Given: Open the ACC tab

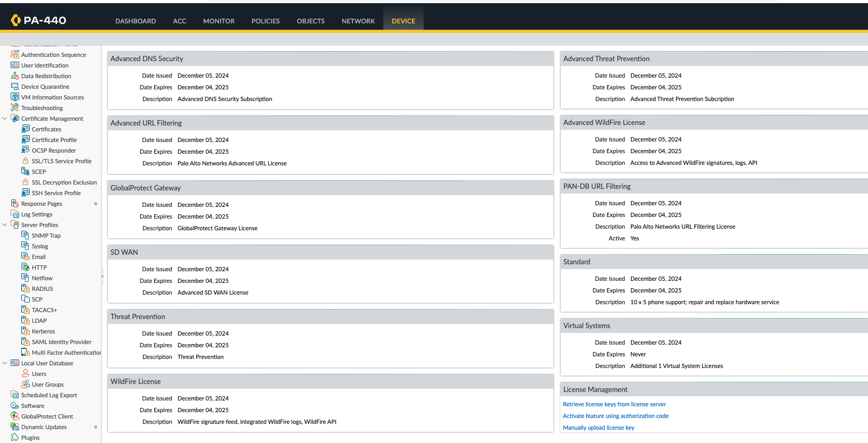Looking at the screenshot, I should pyautogui.click(x=180, y=21).
